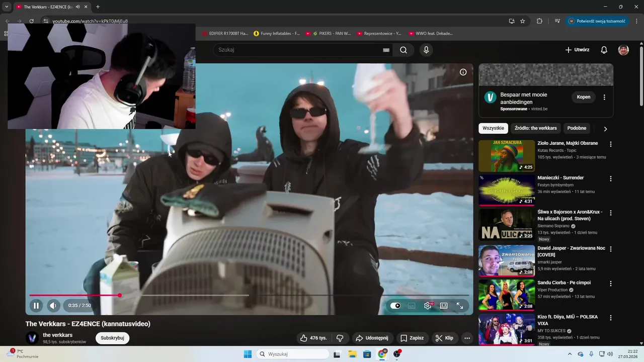Open Reprezentowice bookmark

tap(379, 34)
